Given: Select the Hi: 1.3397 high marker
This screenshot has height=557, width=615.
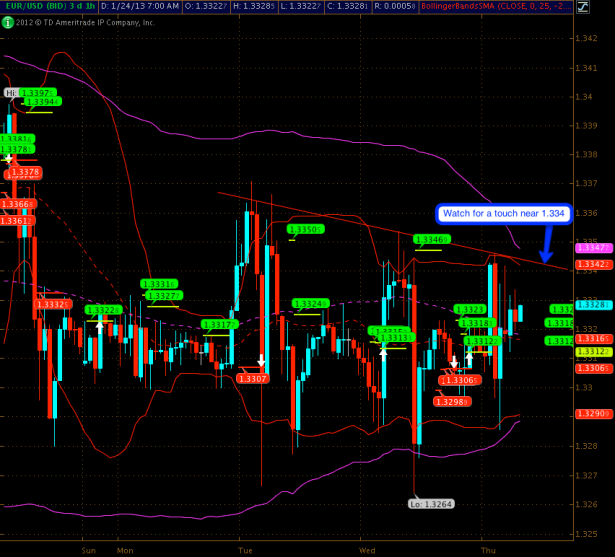Looking at the screenshot, I should click(14, 92).
